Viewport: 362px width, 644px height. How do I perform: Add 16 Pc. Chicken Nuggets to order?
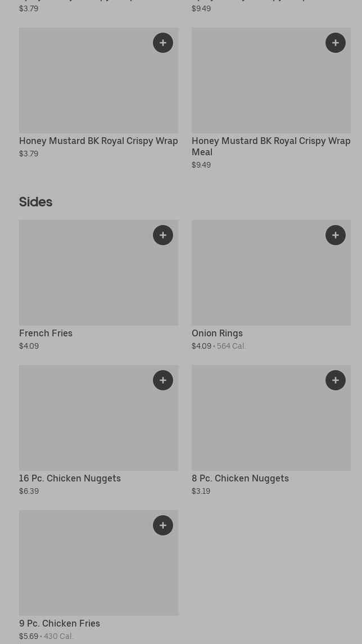(163, 380)
